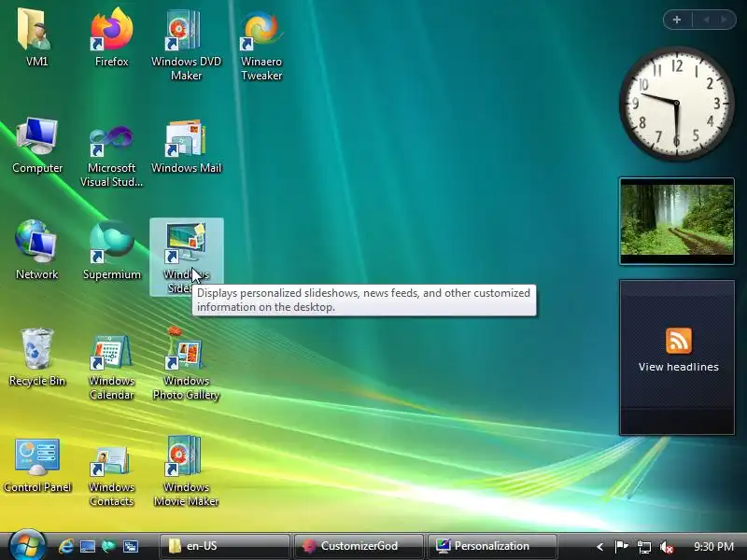Click the analog Clock gadget
Image resolution: width=747 pixels, height=560 pixels.
(x=676, y=104)
